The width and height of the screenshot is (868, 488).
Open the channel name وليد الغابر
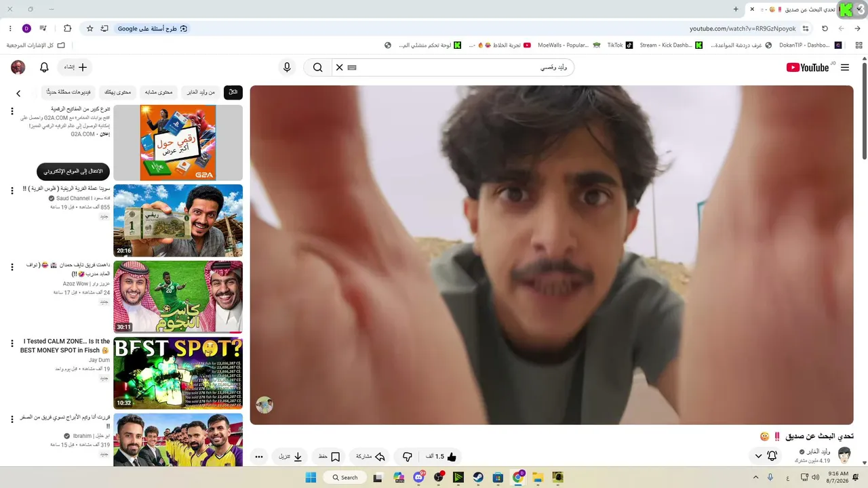tap(818, 451)
